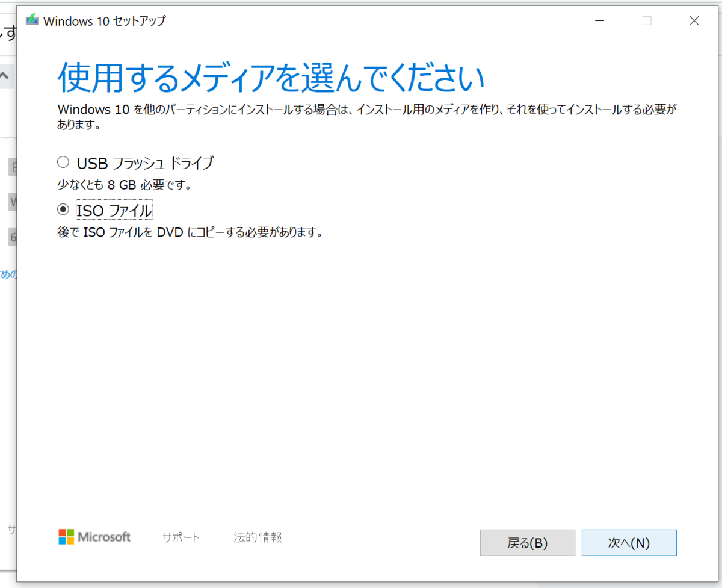
Task: Click the Windows 10 セットアップ title bar icon
Action: click(32, 20)
